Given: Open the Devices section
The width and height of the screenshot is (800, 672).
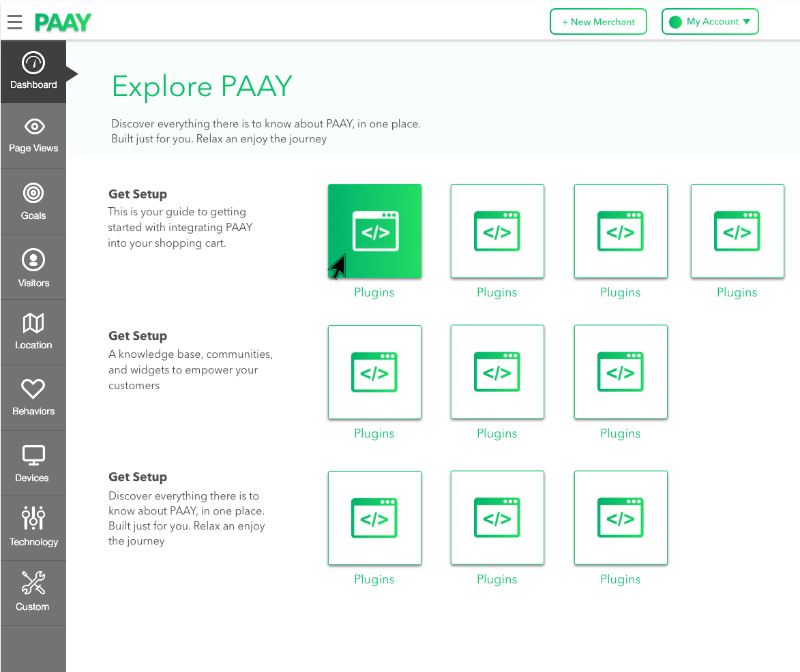Looking at the screenshot, I should (x=33, y=463).
